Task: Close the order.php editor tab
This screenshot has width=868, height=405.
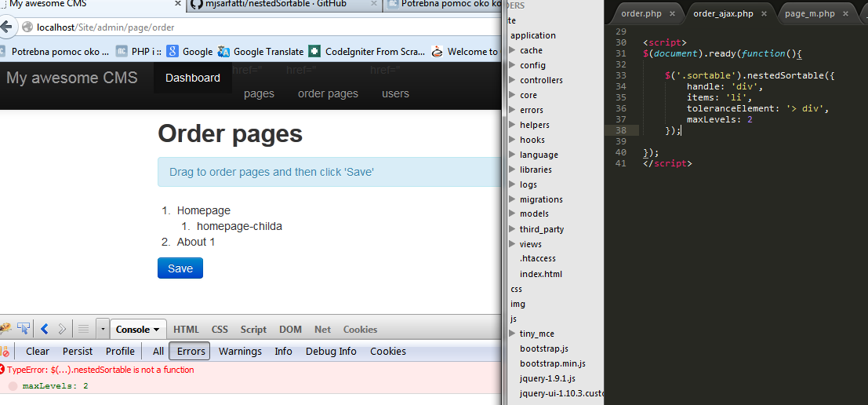Action: click(672, 14)
